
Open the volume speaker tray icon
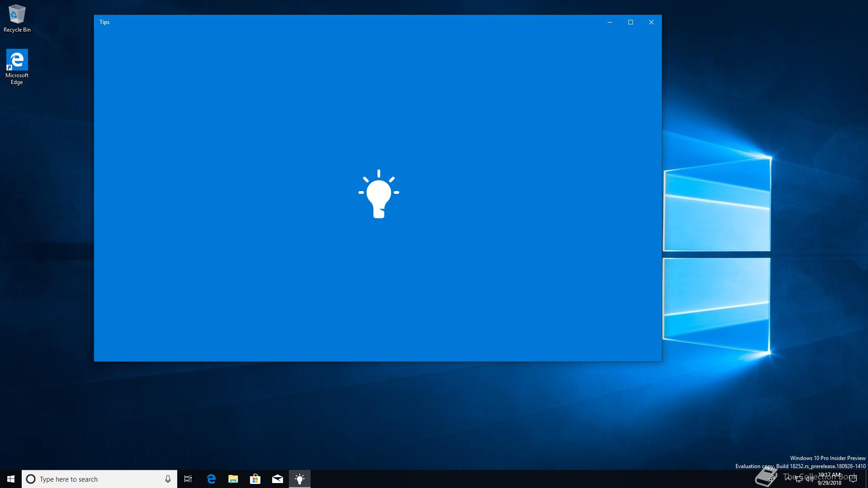click(x=810, y=479)
